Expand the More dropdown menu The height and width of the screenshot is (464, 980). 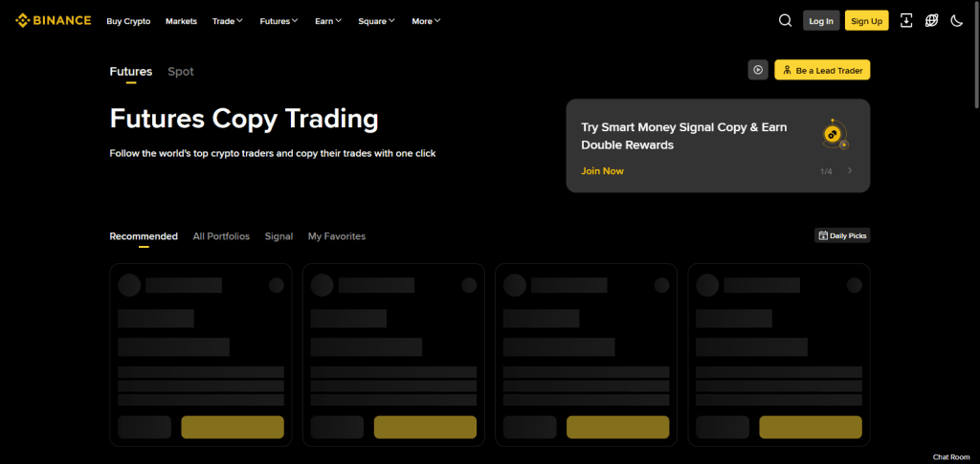(426, 21)
